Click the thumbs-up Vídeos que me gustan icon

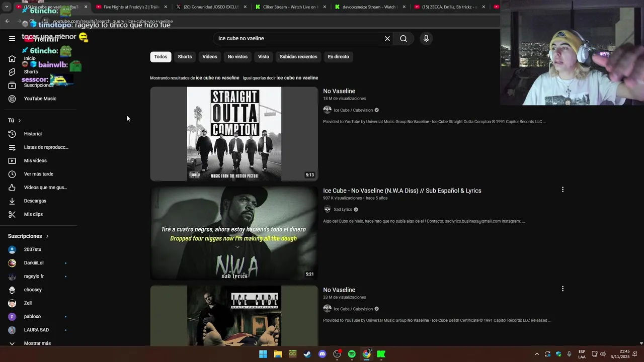coord(12,188)
